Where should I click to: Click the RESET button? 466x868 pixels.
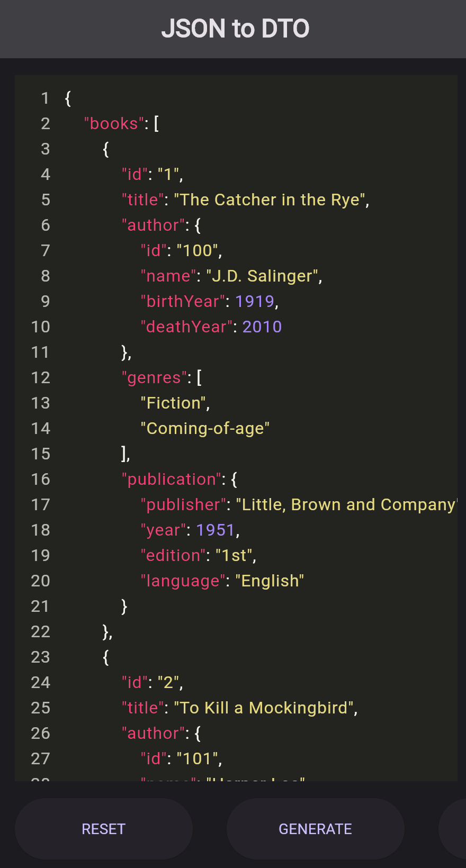coord(103,828)
